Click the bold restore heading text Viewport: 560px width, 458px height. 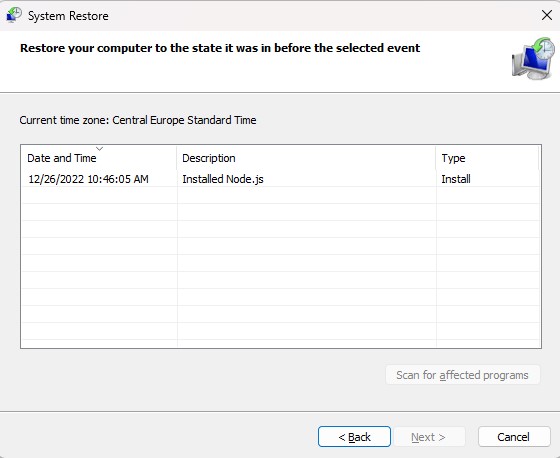point(220,48)
